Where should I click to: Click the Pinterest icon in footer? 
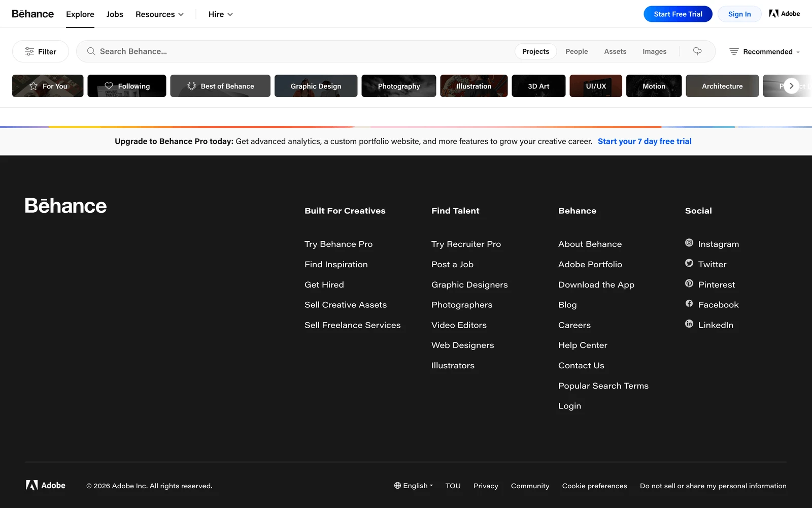coord(689,283)
